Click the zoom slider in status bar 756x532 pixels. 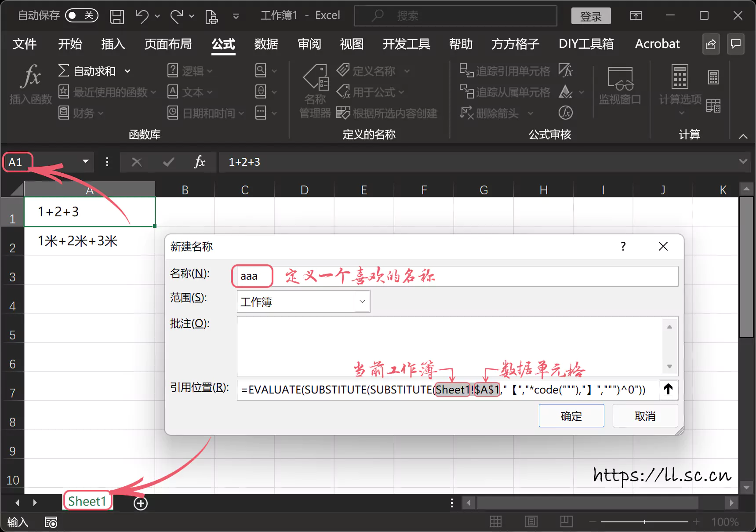644,522
